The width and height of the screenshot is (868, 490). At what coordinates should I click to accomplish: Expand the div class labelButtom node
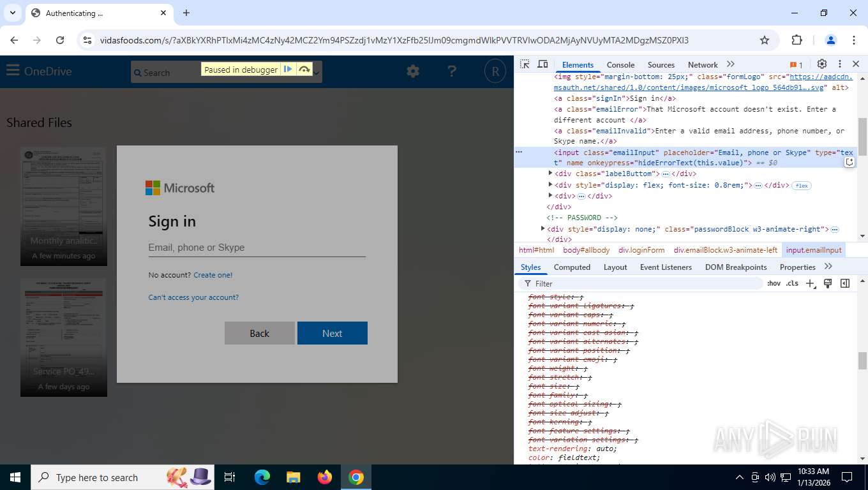pyautogui.click(x=551, y=174)
